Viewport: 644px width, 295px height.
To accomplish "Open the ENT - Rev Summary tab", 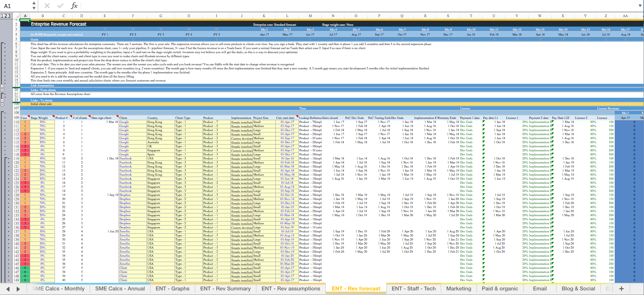I will point(225,289).
